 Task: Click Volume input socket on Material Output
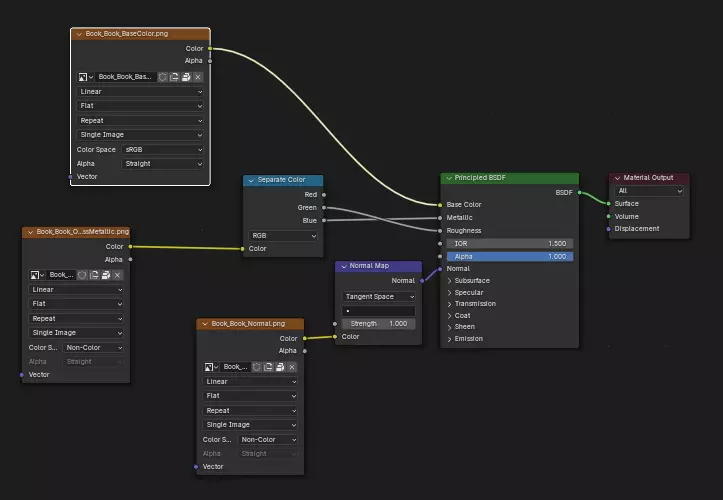(x=609, y=216)
